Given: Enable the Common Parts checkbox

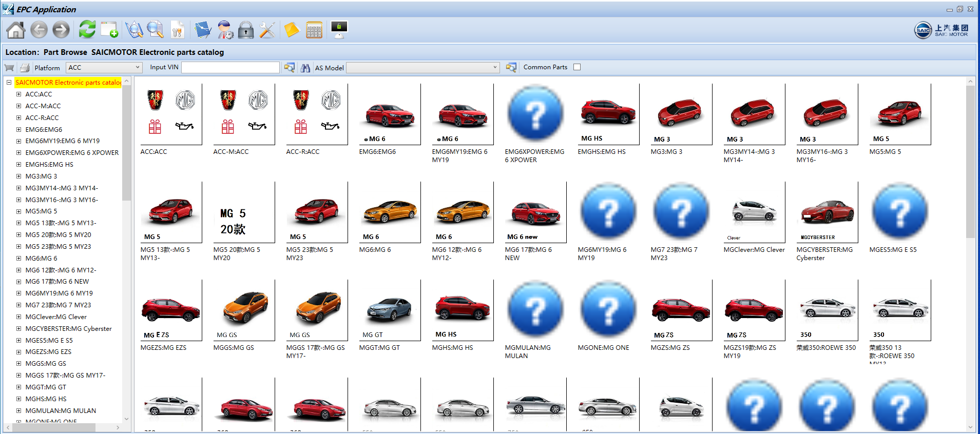Looking at the screenshot, I should [577, 67].
